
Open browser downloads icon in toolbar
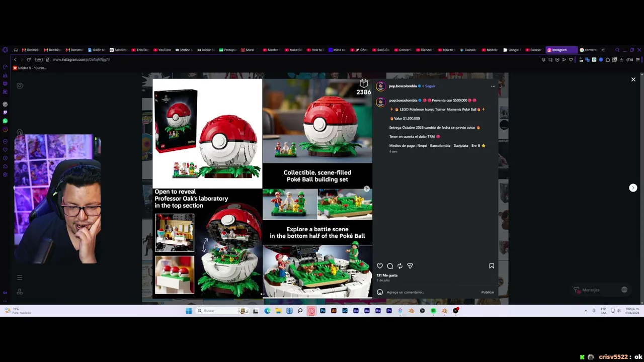pyautogui.click(x=621, y=60)
